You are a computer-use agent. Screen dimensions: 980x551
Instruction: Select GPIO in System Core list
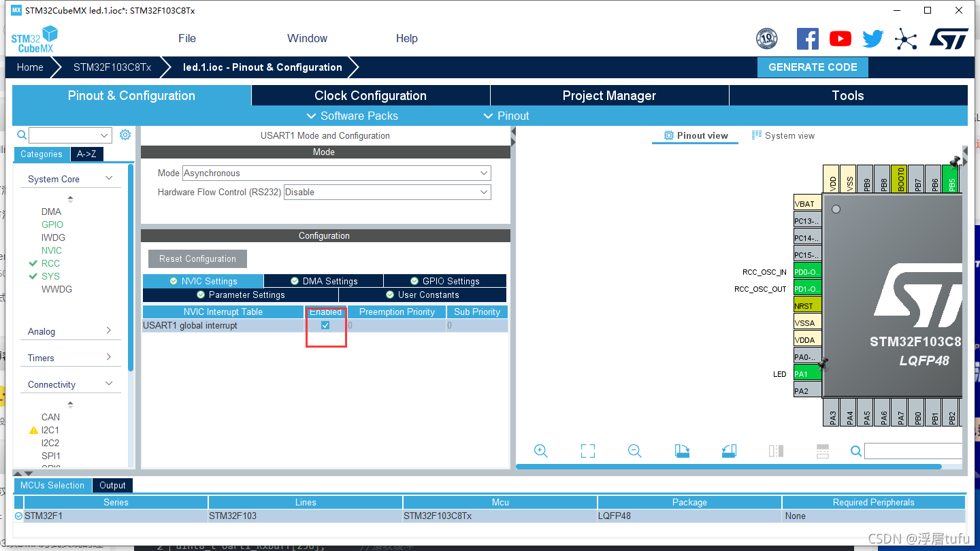coord(52,224)
